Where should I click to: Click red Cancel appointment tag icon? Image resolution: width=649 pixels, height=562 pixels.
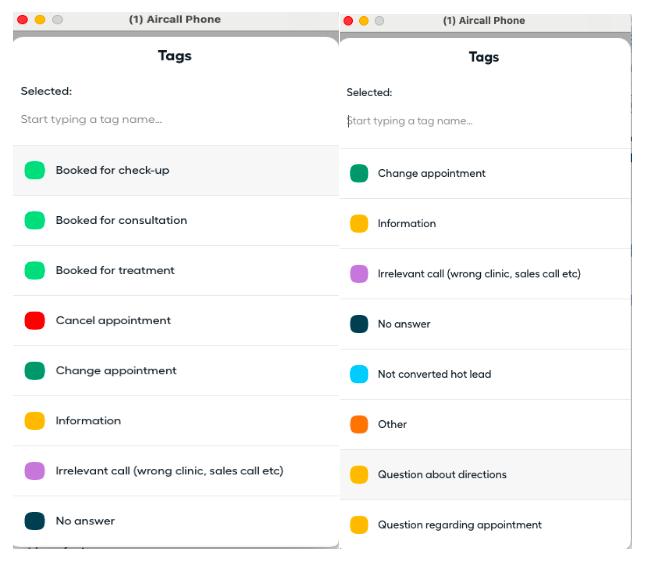[35, 320]
